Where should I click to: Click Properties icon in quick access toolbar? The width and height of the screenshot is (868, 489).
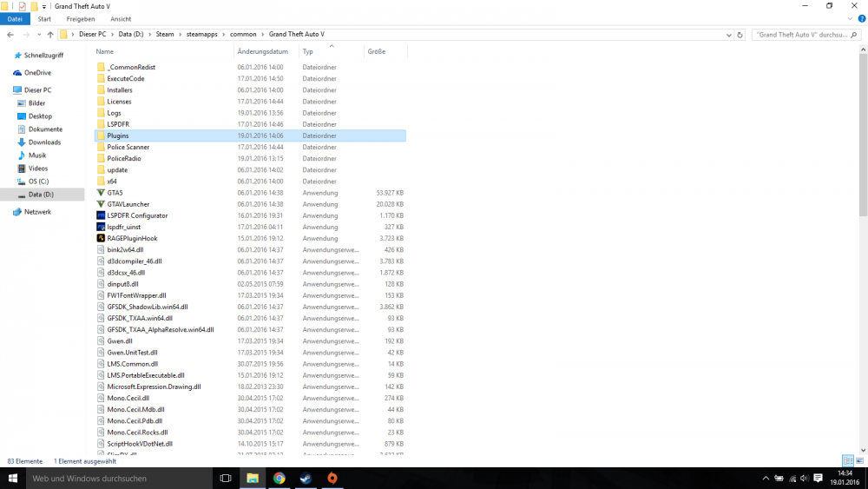pos(23,6)
